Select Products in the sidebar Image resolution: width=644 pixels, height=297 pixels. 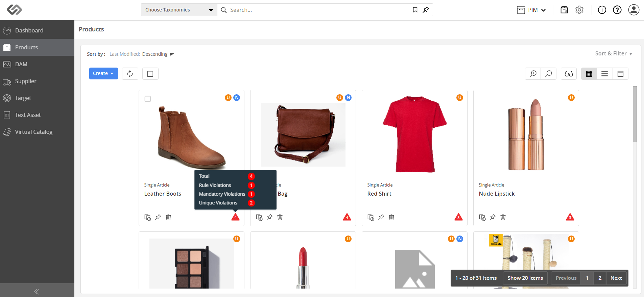[x=37, y=47]
